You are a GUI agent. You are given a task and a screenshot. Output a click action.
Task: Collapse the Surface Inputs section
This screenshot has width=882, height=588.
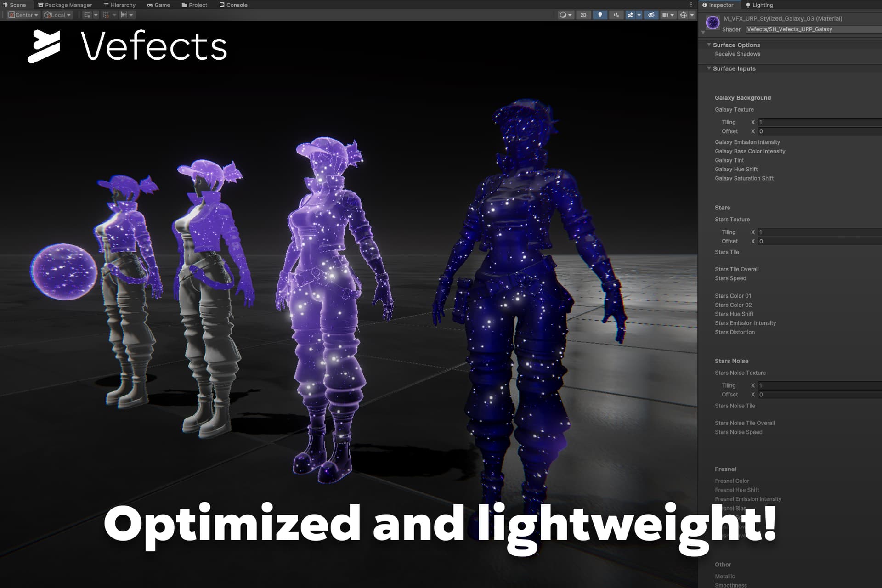coord(709,68)
